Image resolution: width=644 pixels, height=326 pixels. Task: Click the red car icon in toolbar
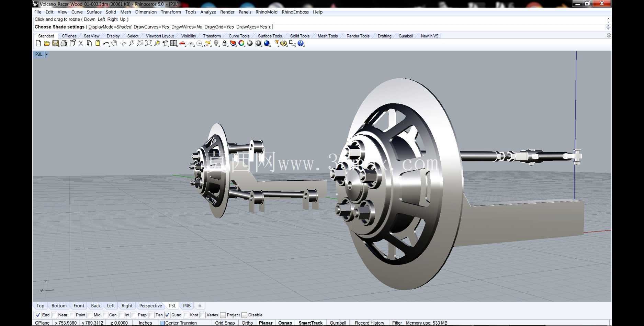click(x=182, y=43)
